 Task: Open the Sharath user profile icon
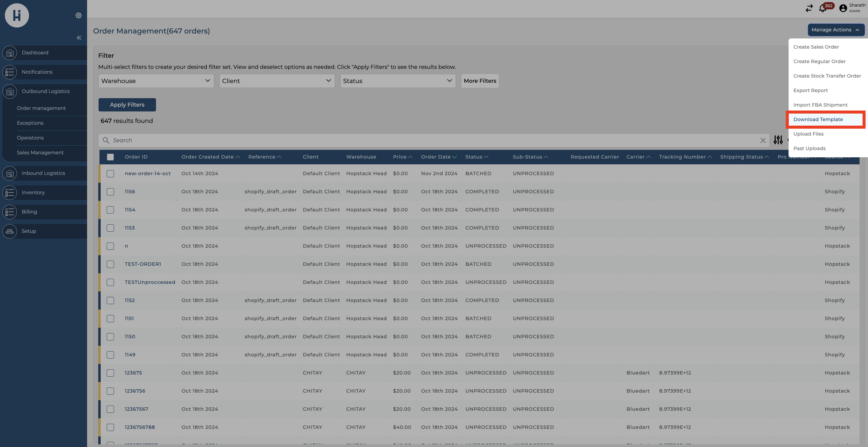(843, 8)
